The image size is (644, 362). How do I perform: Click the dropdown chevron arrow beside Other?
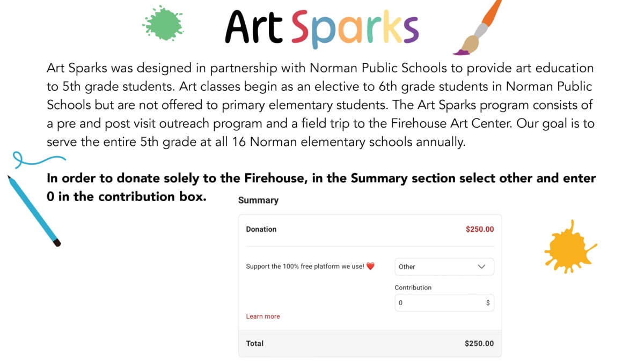[481, 267]
